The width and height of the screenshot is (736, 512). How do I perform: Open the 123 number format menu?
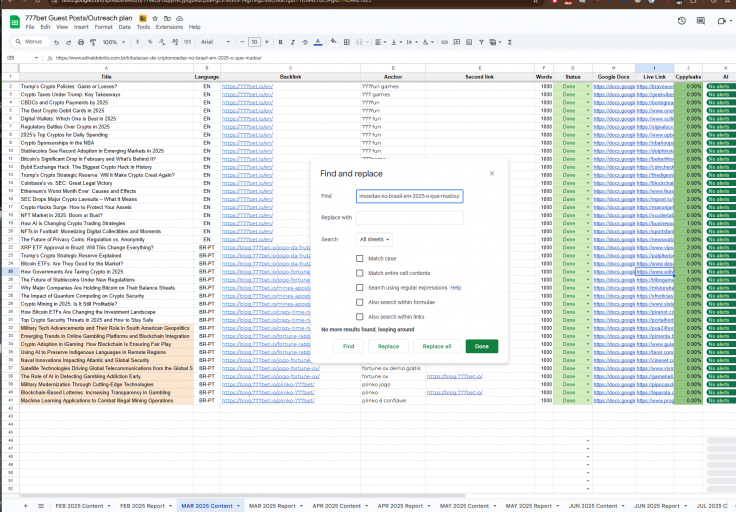pos(187,42)
